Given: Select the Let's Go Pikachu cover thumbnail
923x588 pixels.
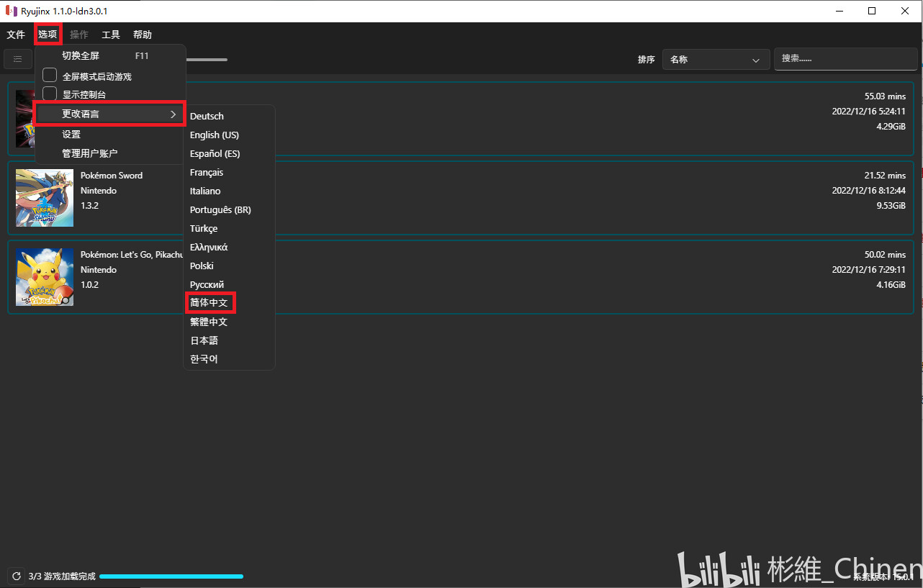Looking at the screenshot, I should coord(45,277).
